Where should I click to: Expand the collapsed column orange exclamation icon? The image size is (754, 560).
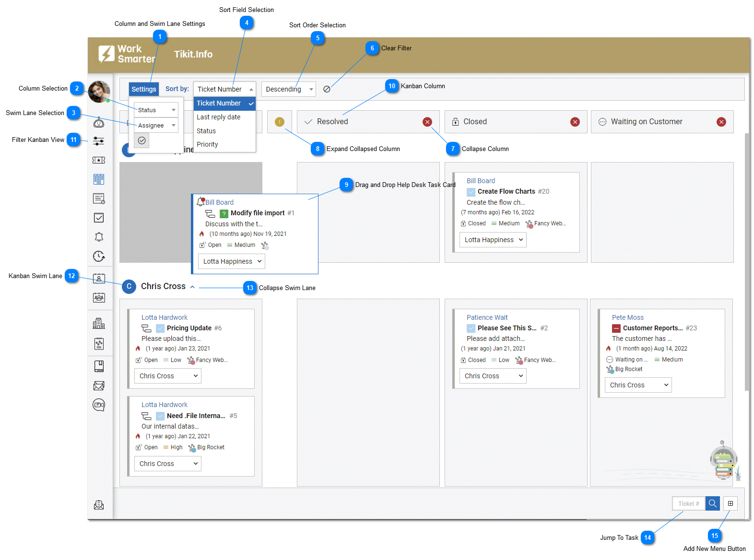(280, 122)
